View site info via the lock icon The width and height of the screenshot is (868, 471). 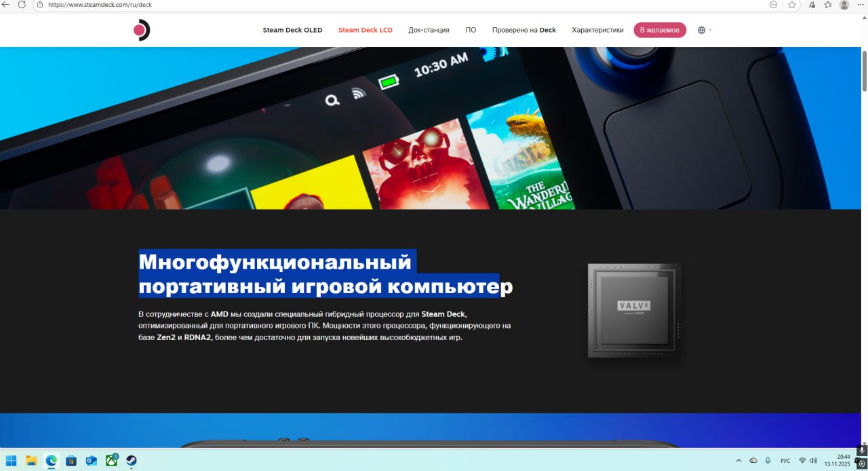click(x=40, y=4)
